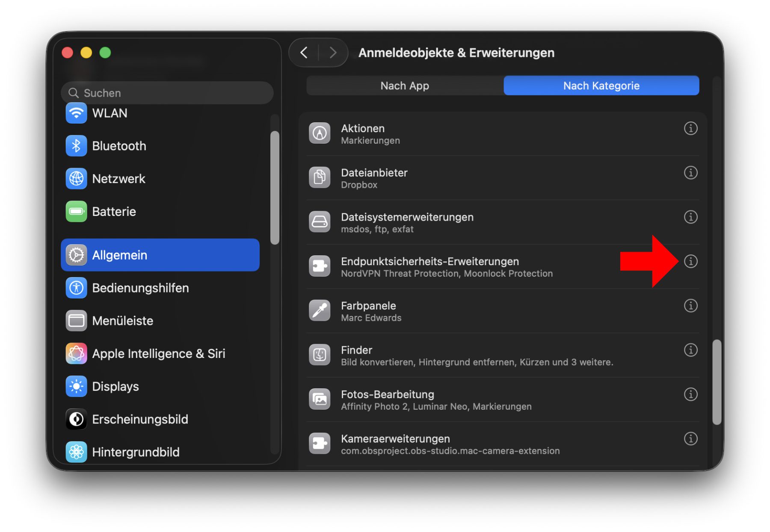Click the forward navigation chevron
The height and width of the screenshot is (532, 770).
point(333,53)
